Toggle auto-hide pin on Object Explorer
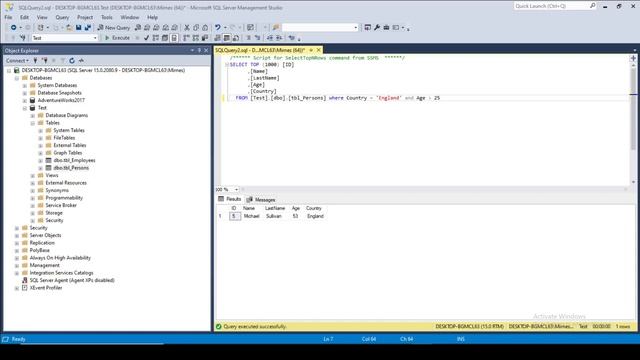This screenshot has width=640, height=360. [x=199, y=50]
